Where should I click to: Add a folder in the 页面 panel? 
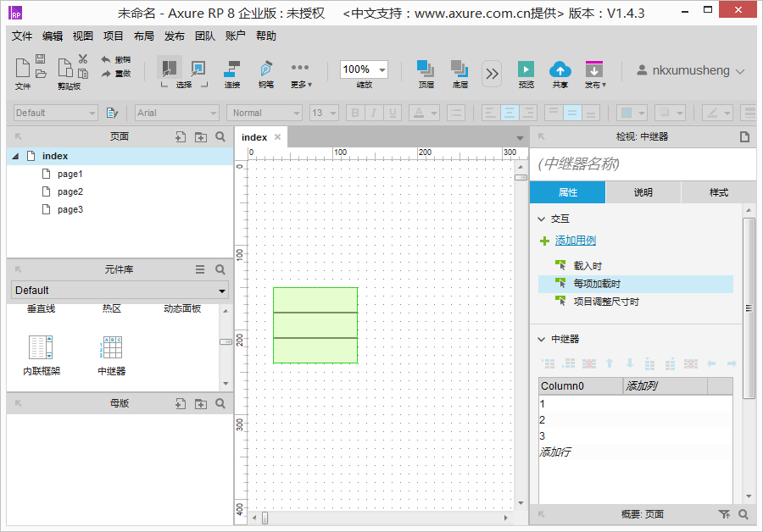coord(200,137)
